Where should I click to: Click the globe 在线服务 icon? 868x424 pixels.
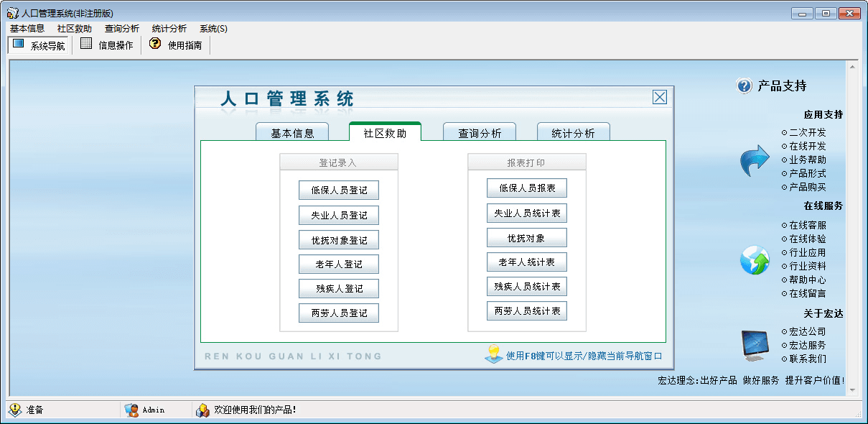coord(755,259)
